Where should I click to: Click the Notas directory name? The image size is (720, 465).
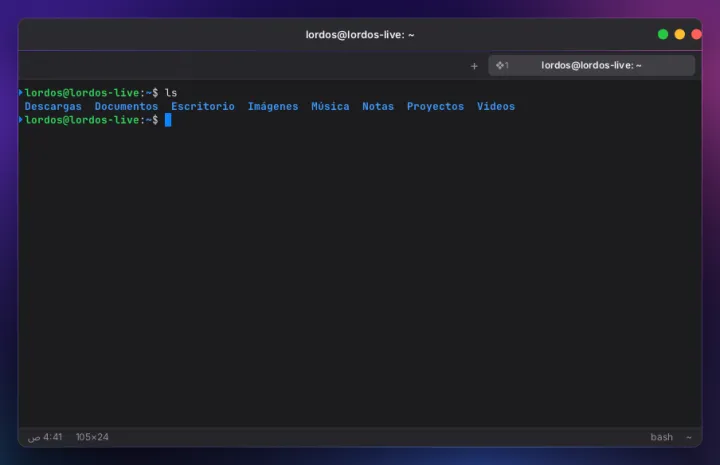pyautogui.click(x=378, y=106)
